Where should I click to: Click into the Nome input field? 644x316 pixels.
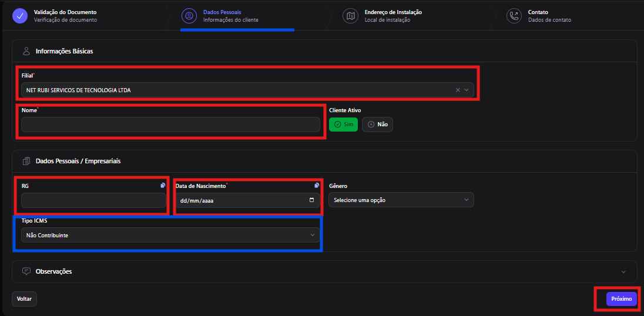pos(170,125)
